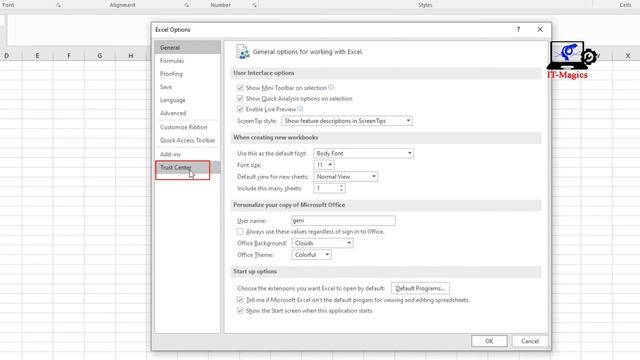Click OK in Excel Options dialog
640x360 pixels.
point(489,341)
